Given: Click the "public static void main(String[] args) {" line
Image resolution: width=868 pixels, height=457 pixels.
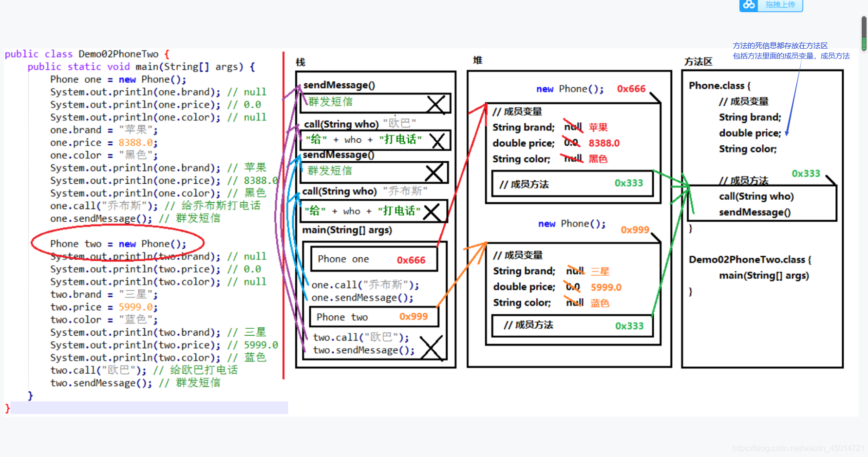Looking at the screenshot, I should pos(141,66).
